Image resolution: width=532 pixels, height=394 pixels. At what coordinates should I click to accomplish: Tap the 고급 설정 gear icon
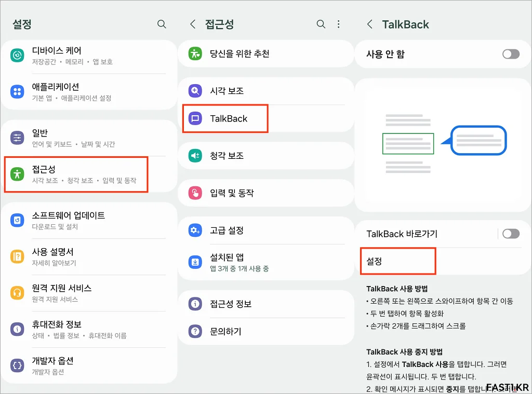[x=195, y=230]
